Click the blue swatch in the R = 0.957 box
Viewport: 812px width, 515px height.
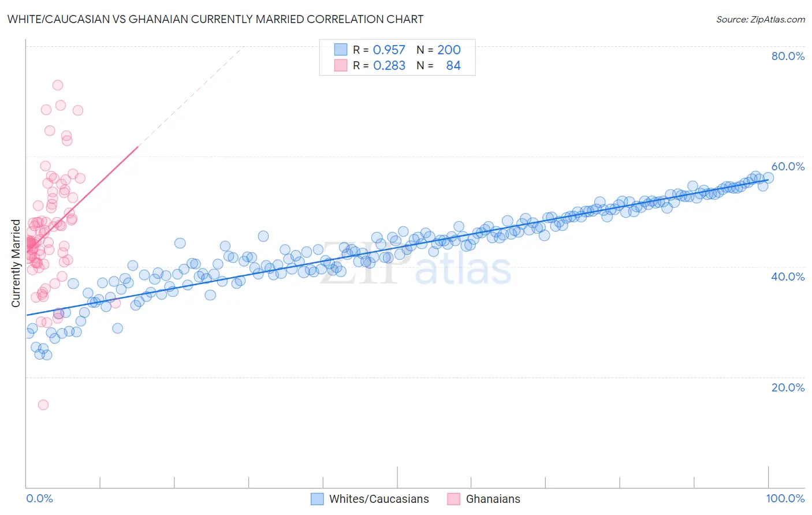pyautogui.click(x=341, y=50)
